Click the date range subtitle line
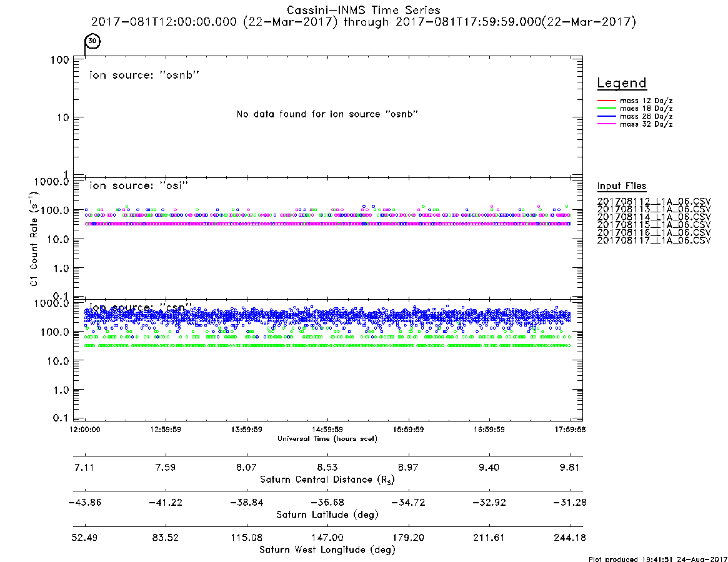728x562 pixels. (x=364, y=22)
